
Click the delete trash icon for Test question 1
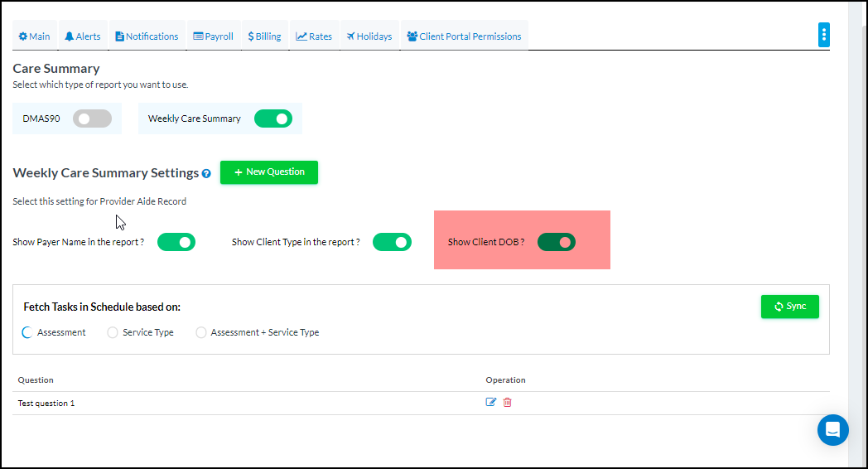pyautogui.click(x=508, y=403)
